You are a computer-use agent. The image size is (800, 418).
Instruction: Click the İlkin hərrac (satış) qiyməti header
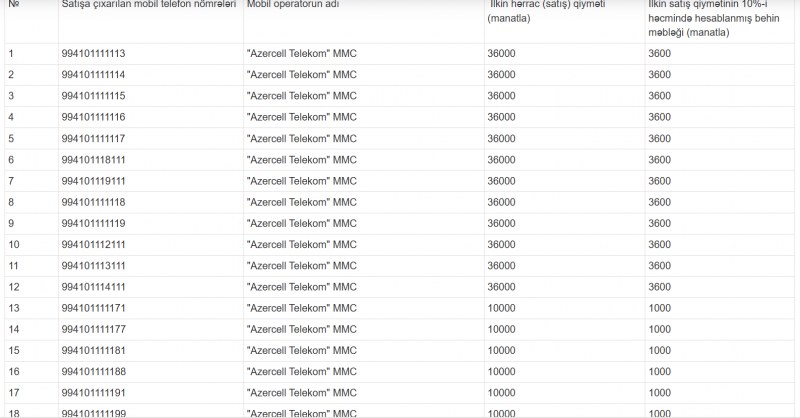(546, 11)
